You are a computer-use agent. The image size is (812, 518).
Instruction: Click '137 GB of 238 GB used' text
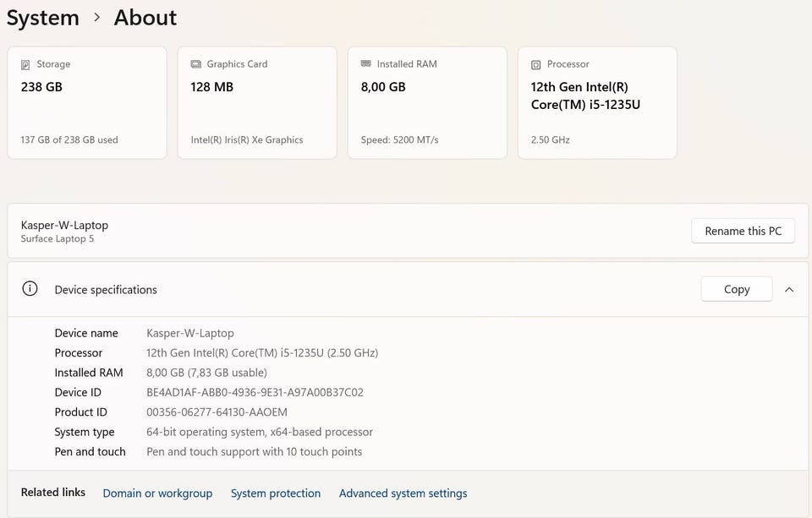[69, 139]
